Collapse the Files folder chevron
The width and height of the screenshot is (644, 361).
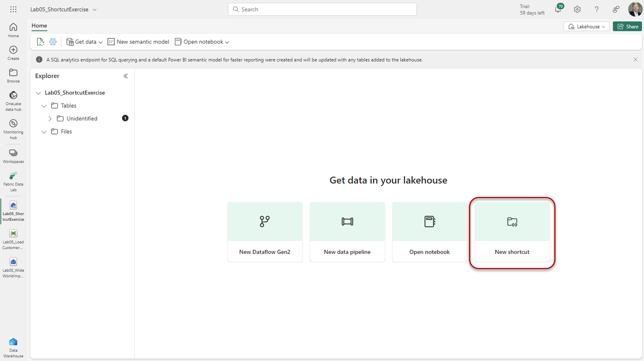(x=44, y=132)
